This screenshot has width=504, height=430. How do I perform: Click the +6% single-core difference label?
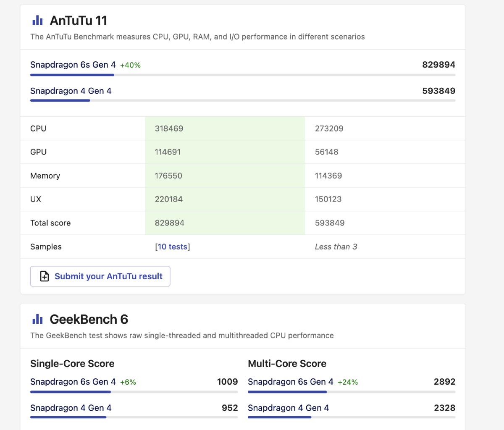pos(128,382)
